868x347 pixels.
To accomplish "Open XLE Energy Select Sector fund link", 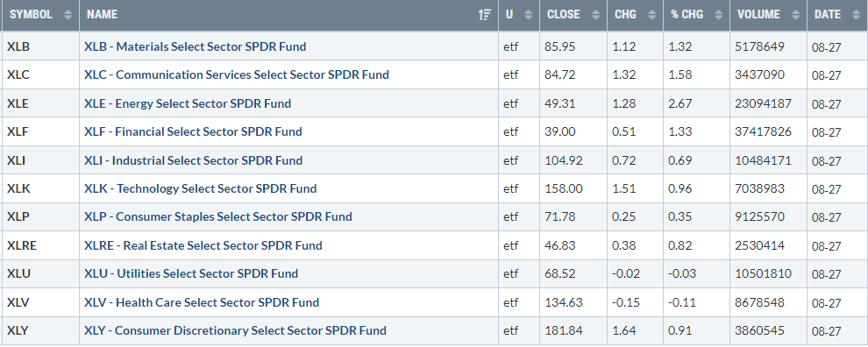I will coord(188,103).
